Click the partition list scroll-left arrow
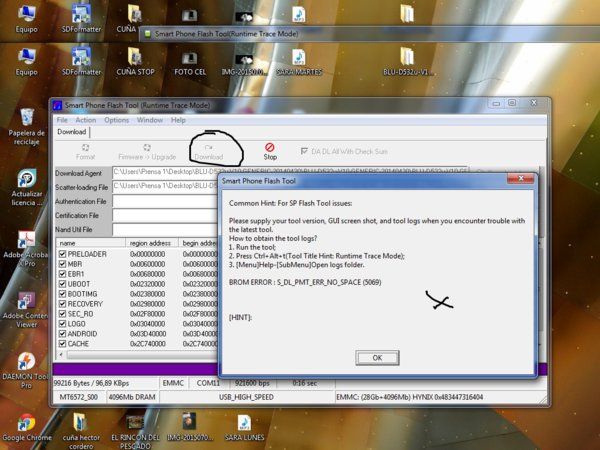This screenshot has width=600, height=450. [x=61, y=355]
